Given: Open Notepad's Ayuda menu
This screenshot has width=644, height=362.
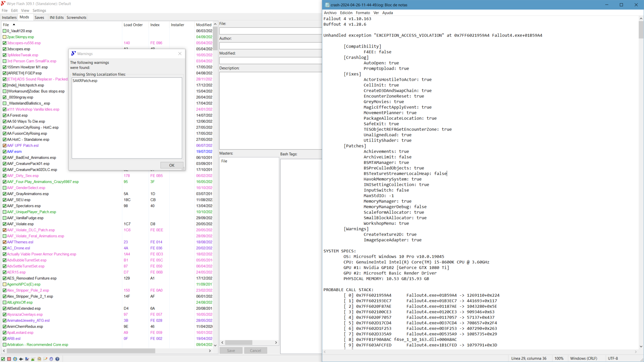Looking at the screenshot, I should coord(387,13).
